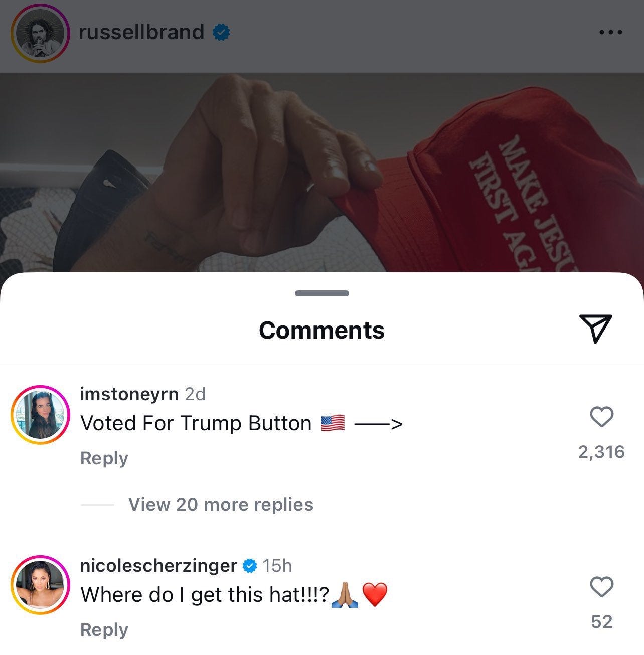Open russellbrand's profile picture story
The height and width of the screenshot is (655, 644).
40,33
